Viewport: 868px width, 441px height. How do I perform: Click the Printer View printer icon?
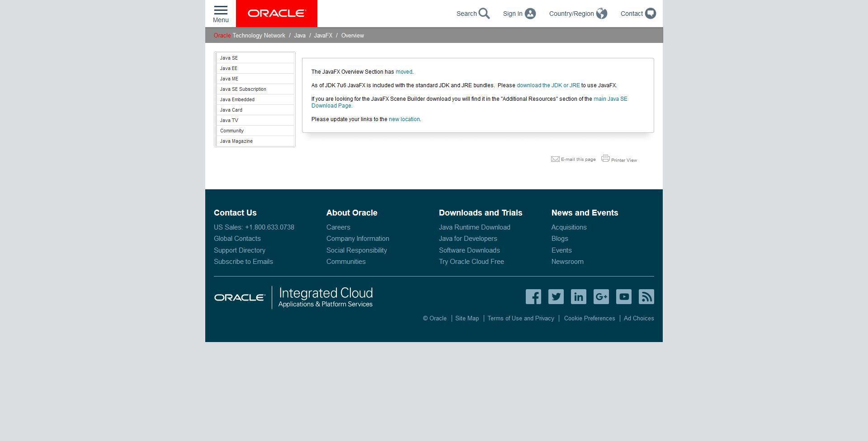606,158
